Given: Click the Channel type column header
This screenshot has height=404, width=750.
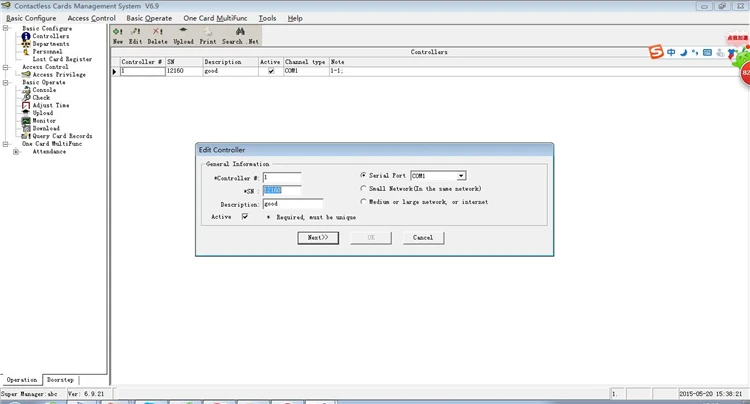Looking at the screenshot, I should (306, 62).
